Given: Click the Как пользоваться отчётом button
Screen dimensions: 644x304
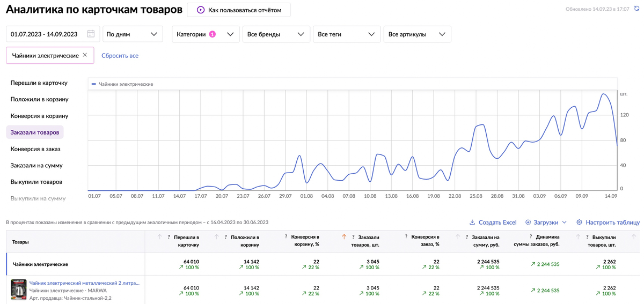Looking at the screenshot, I should click(x=238, y=10).
